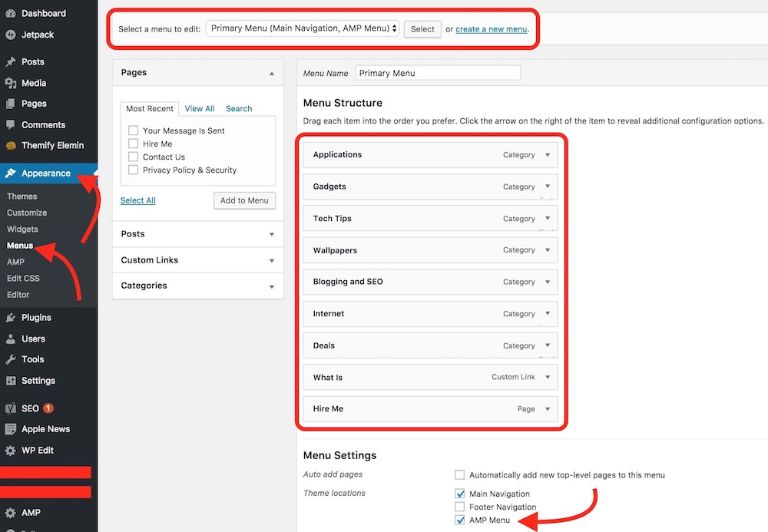768x532 pixels.
Task: Click the Menu Name text field
Action: (x=438, y=73)
